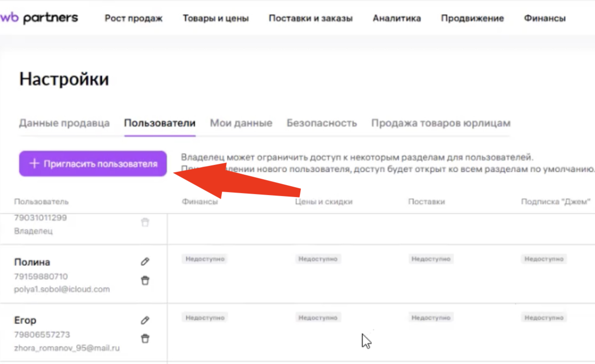Open the Товары и цены menu

pyautogui.click(x=216, y=18)
